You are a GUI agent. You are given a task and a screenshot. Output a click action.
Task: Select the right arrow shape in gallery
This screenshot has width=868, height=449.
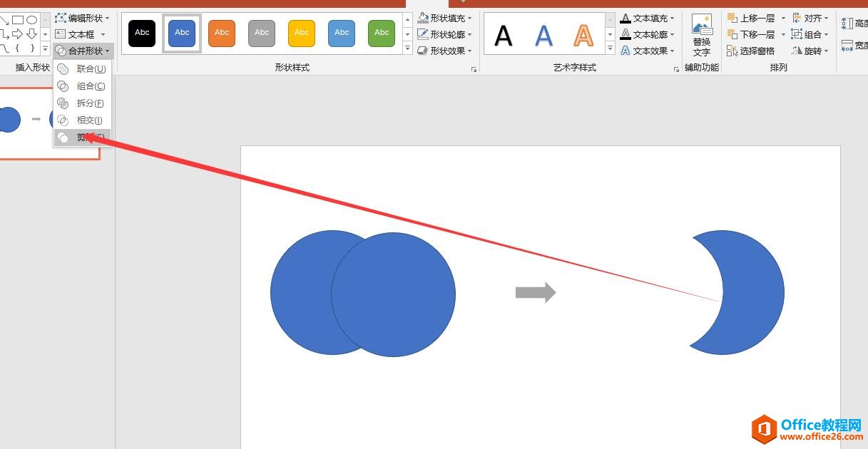(18, 33)
